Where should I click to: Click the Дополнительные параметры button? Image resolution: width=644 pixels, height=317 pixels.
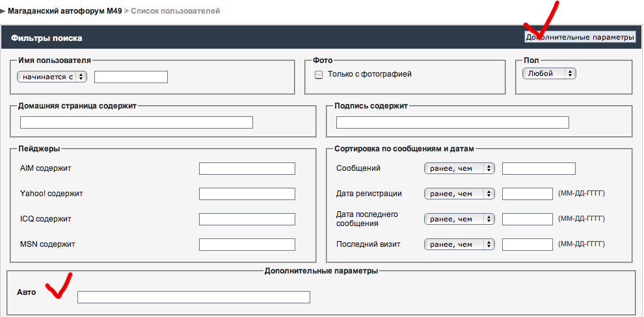[580, 38]
